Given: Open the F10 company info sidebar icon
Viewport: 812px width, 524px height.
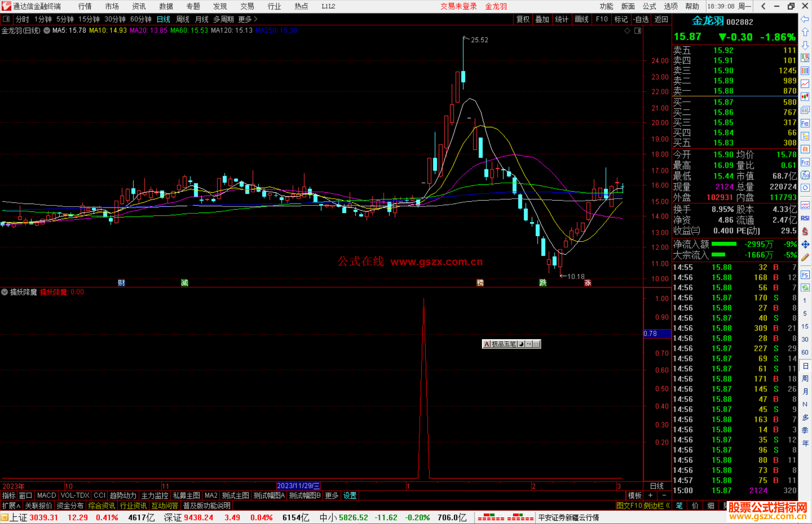Looking at the screenshot, I should click(x=805, y=123).
